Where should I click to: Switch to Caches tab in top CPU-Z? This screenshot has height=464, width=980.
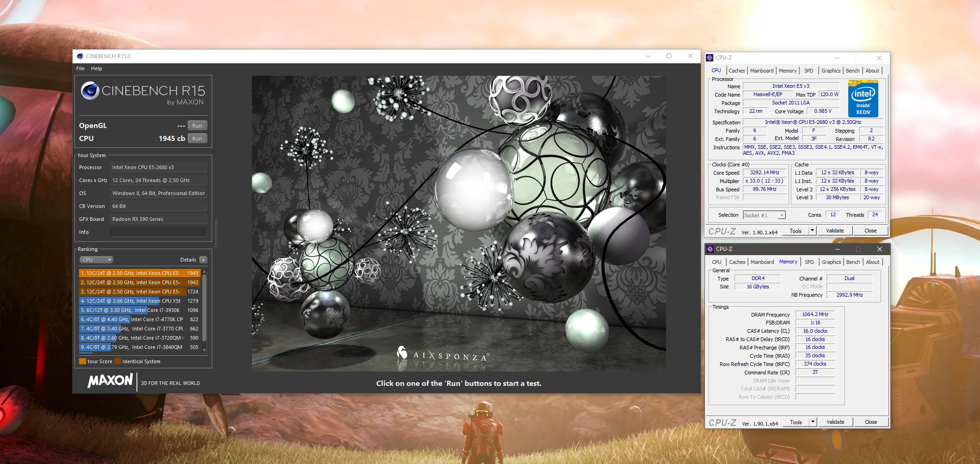click(736, 71)
